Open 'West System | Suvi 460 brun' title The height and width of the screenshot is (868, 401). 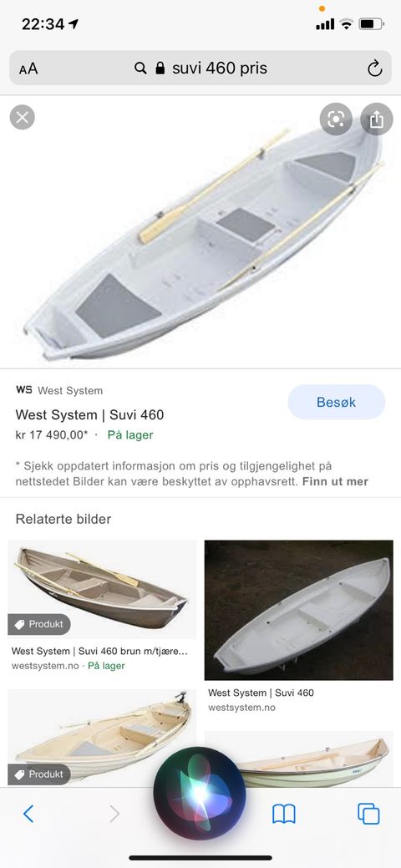99,651
